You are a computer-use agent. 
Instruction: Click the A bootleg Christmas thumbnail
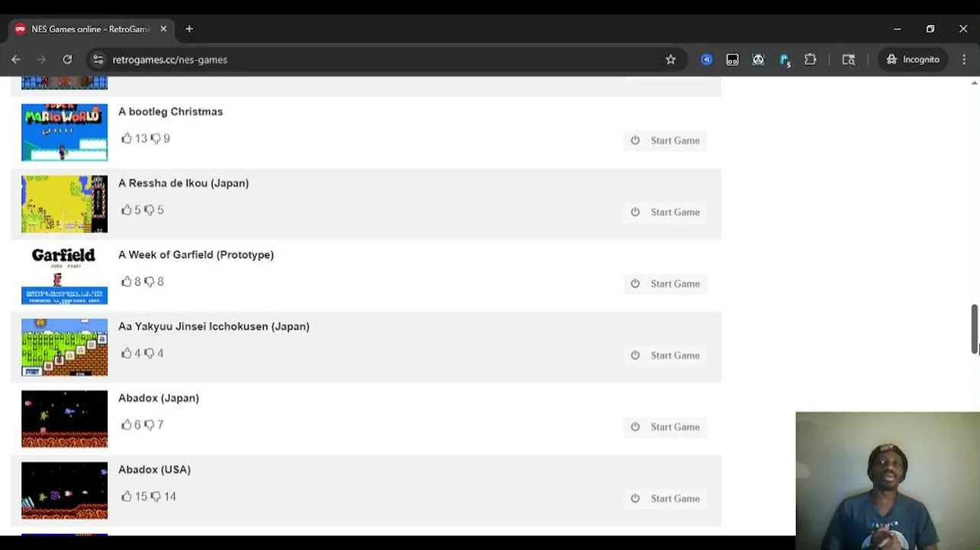(x=65, y=132)
